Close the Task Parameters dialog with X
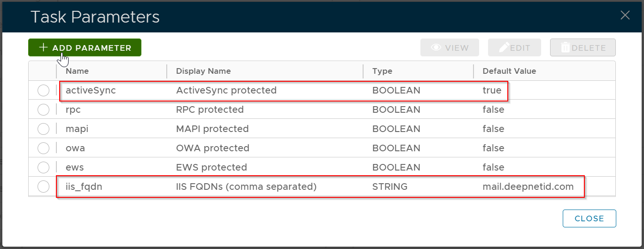The image size is (644, 249). pos(625,15)
